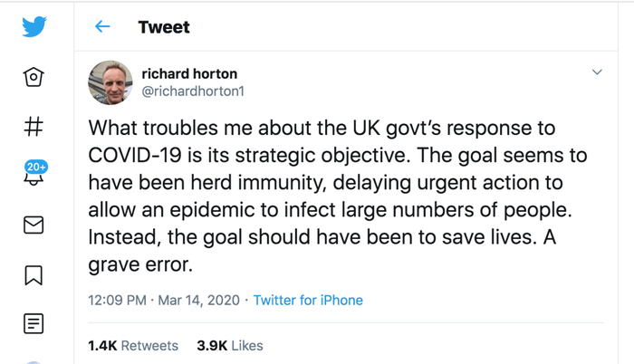Click the @richardhorton1 handle
The width and height of the screenshot is (634, 364).
(193, 91)
